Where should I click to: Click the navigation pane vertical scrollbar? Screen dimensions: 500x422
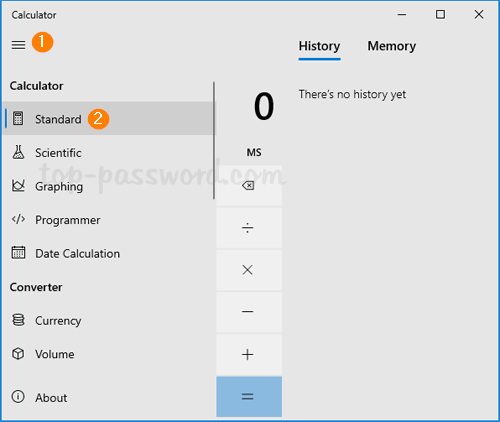point(214,140)
